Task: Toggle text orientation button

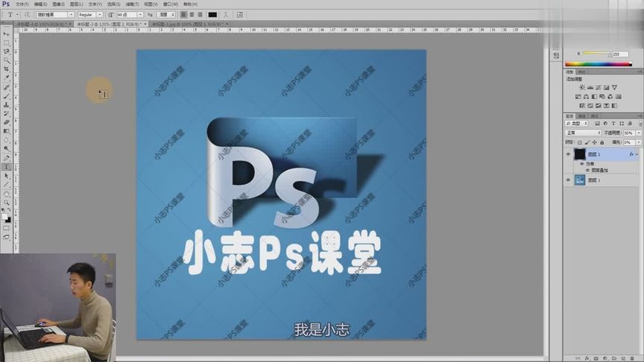Action: click(27, 15)
